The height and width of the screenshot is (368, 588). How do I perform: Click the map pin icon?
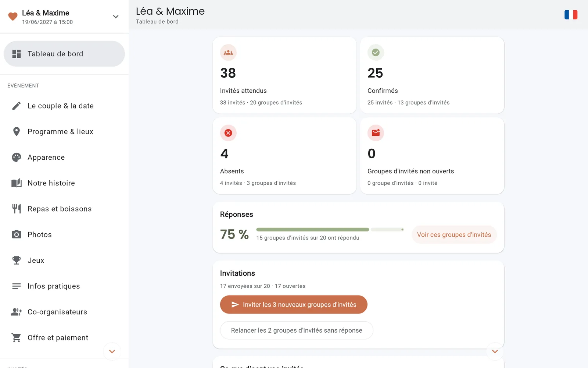(x=17, y=132)
